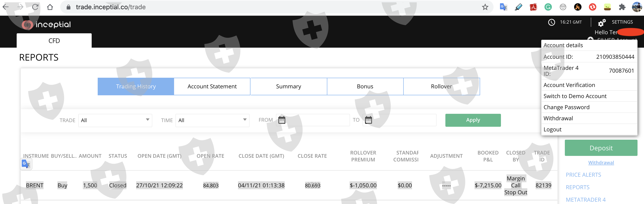644x204 pixels.
Task: Click the close rate 80.693 cell
Action: tap(313, 185)
